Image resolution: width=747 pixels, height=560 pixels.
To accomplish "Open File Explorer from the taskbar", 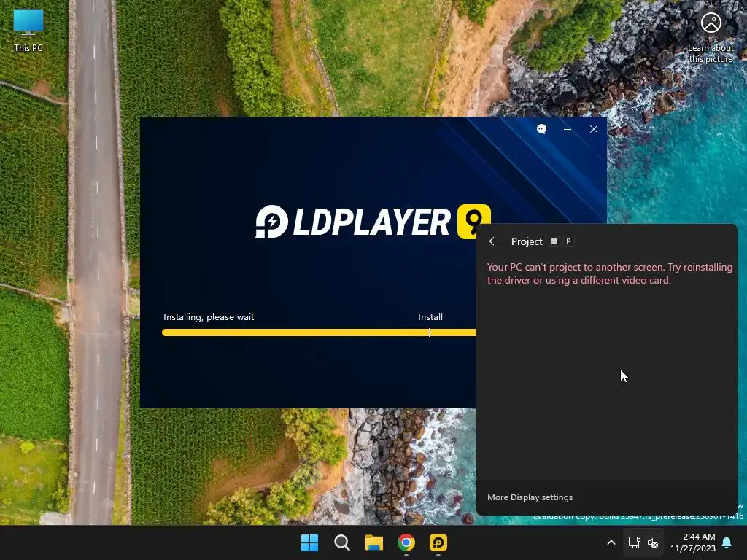I will click(x=374, y=542).
